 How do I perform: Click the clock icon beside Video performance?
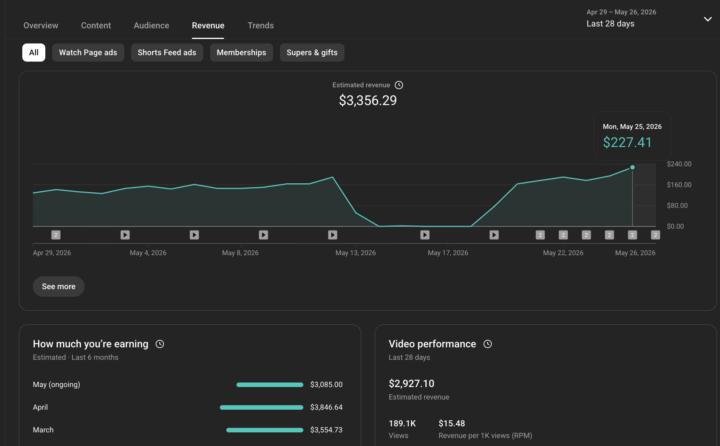click(x=487, y=344)
